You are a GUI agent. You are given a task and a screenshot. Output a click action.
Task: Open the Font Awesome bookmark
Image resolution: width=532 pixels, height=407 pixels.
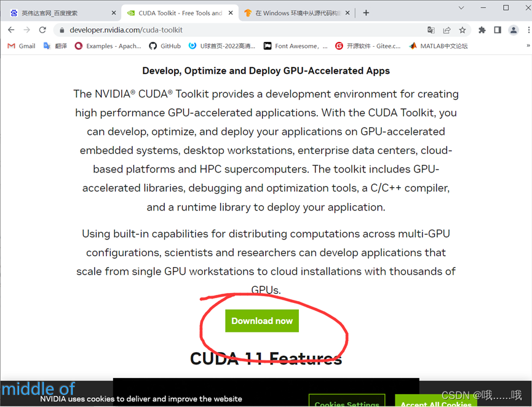(x=296, y=46)
